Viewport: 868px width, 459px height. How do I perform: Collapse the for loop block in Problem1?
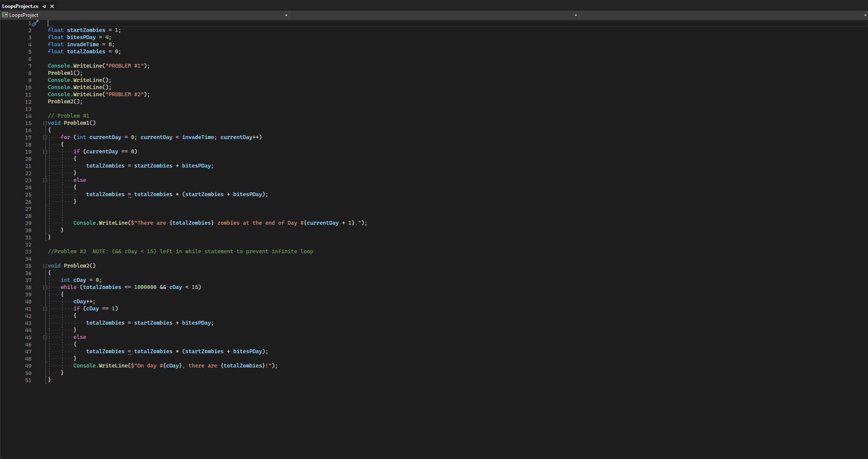click(45, 138)
